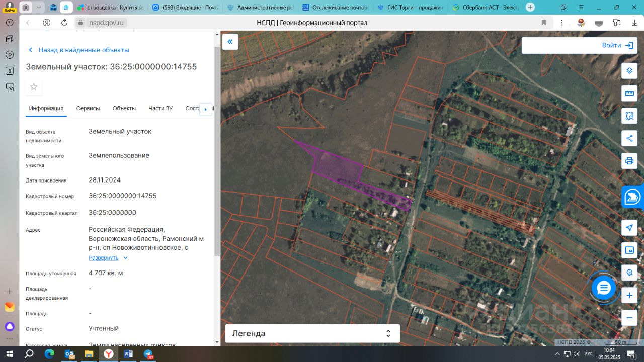This screenshot has width=644, height=362.
Task: Open browser history in sidebar
Action: pyautogui.click(x=10, y=23)
